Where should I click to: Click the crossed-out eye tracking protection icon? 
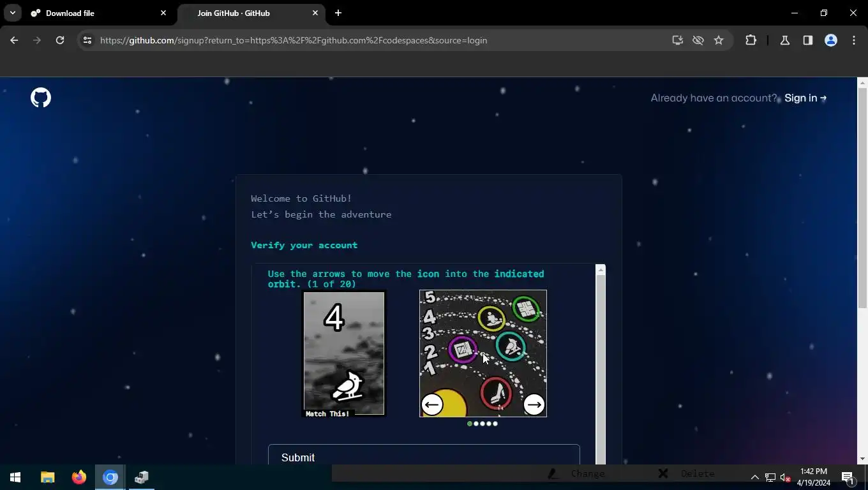click(698, 40)
